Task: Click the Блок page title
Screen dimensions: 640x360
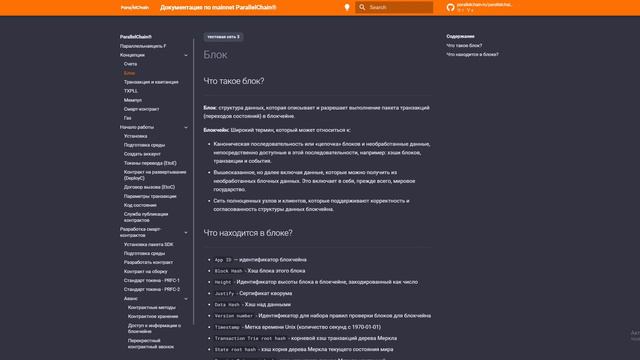Action: click(x=215, y=55)
